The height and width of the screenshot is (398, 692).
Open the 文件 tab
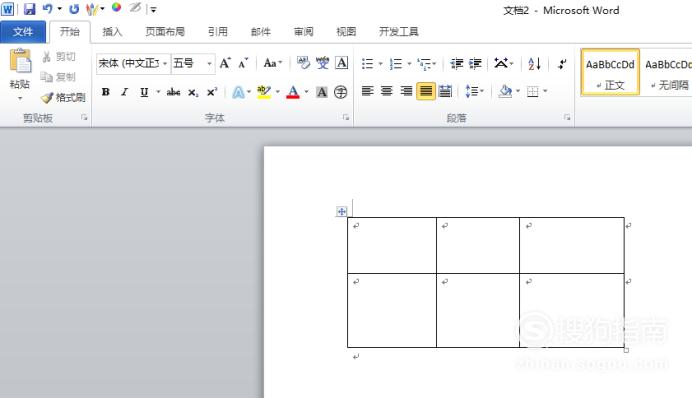(x=23, y=32)
